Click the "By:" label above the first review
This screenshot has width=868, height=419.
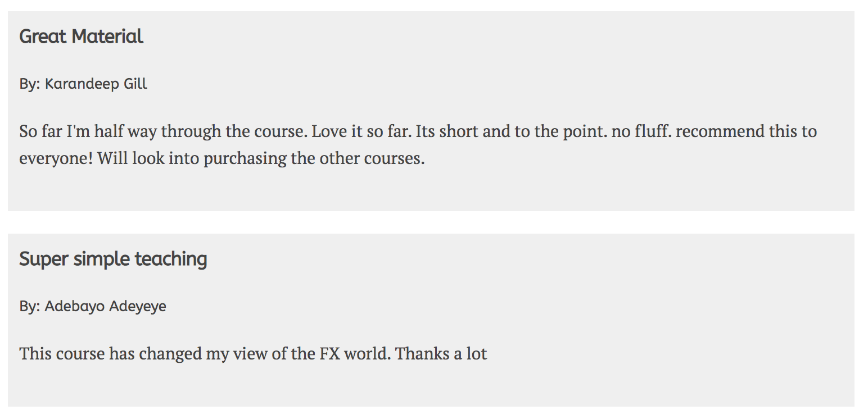(29, 84)
